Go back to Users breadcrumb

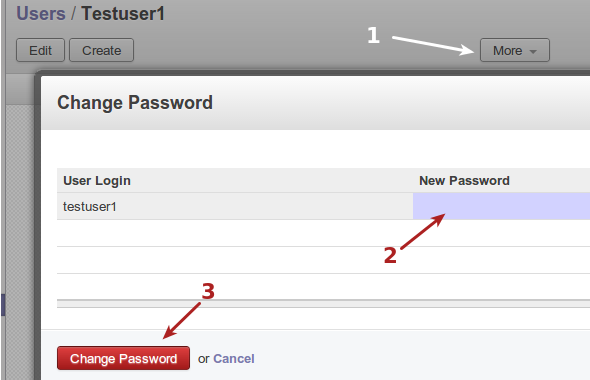point(41,14)
